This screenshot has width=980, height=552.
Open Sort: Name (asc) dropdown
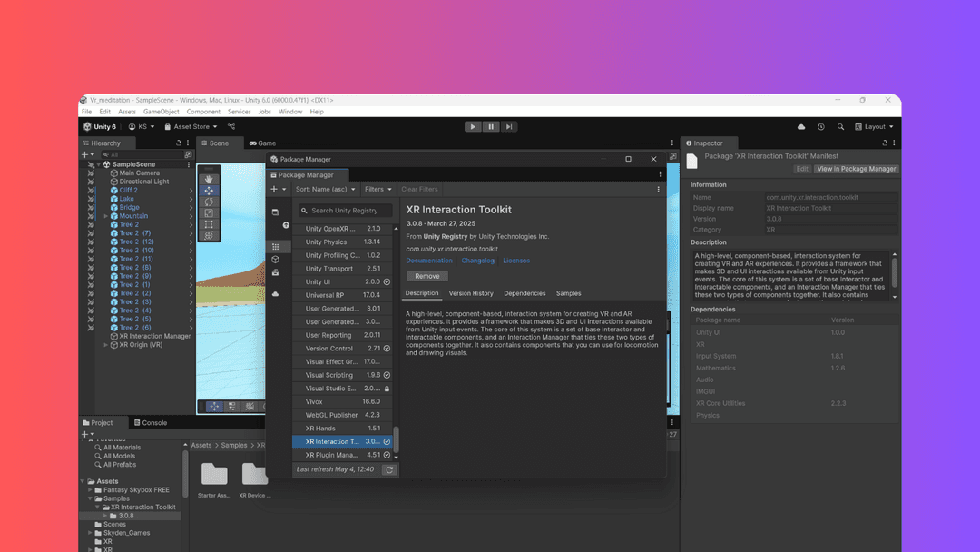pos(325,190)
